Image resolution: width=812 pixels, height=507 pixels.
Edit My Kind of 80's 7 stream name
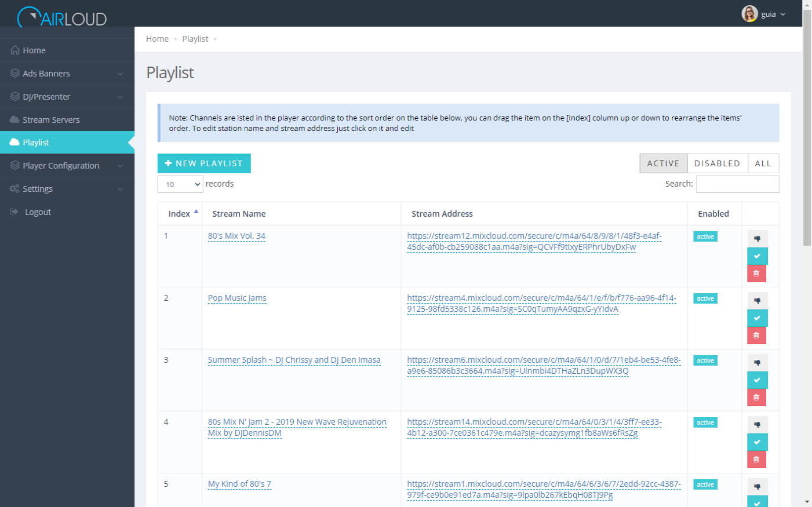tap(239, 484)
